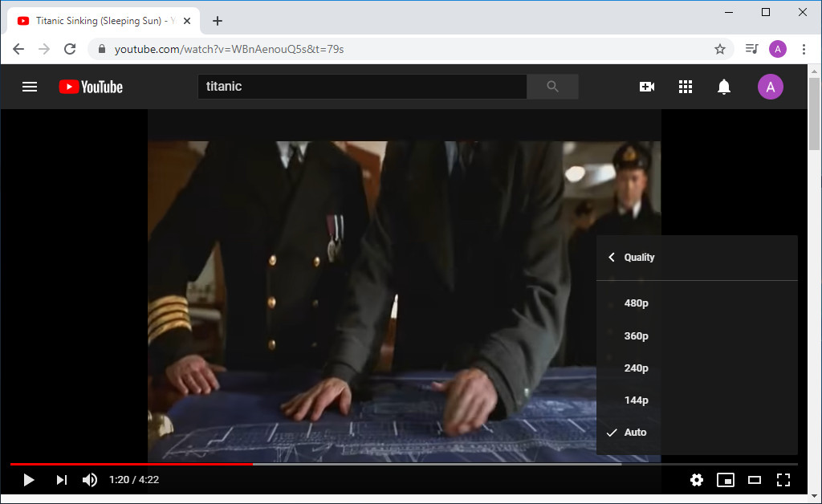Navigate forward in the browser
This screenshot has height=504, width=822.
click(44, 49)
